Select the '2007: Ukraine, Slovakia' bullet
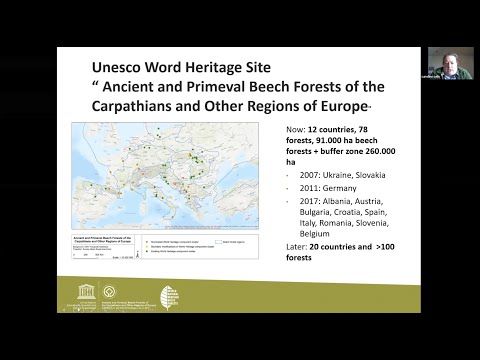This screenshot has height=360, width=480. [342, 175]
